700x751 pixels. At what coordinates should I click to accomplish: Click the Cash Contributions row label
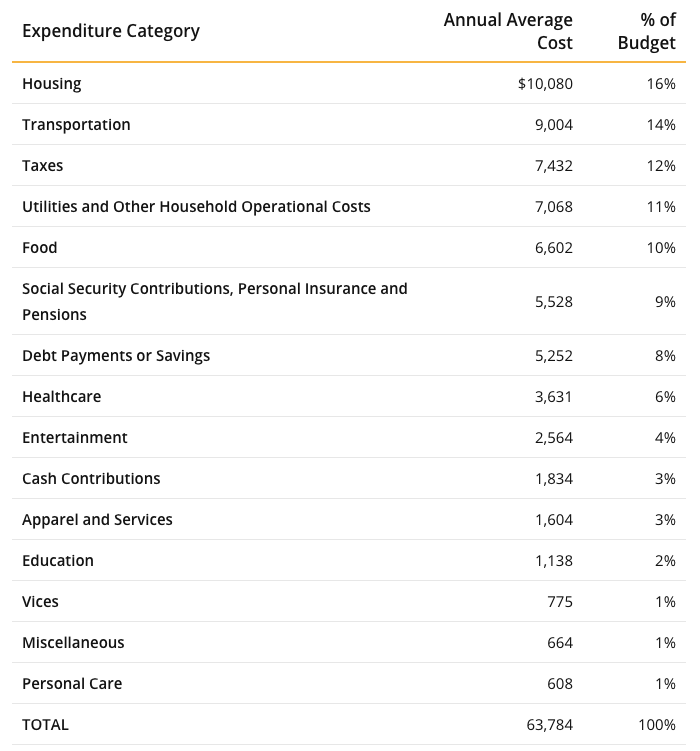click(91, 478)
